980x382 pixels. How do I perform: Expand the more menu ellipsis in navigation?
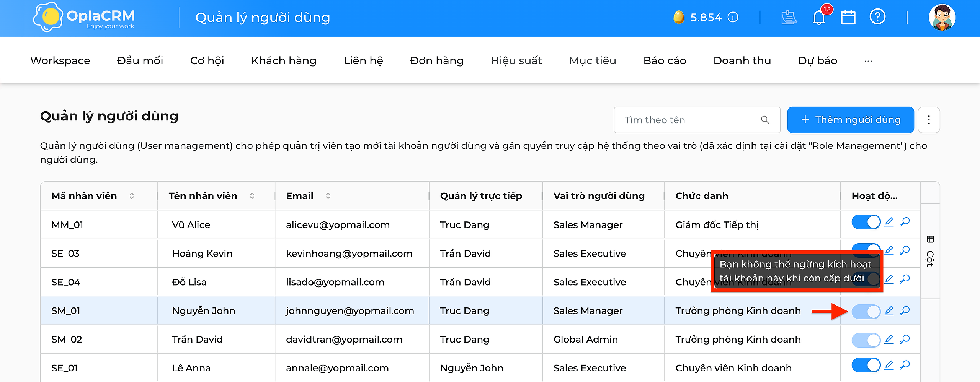coord(868,61)
